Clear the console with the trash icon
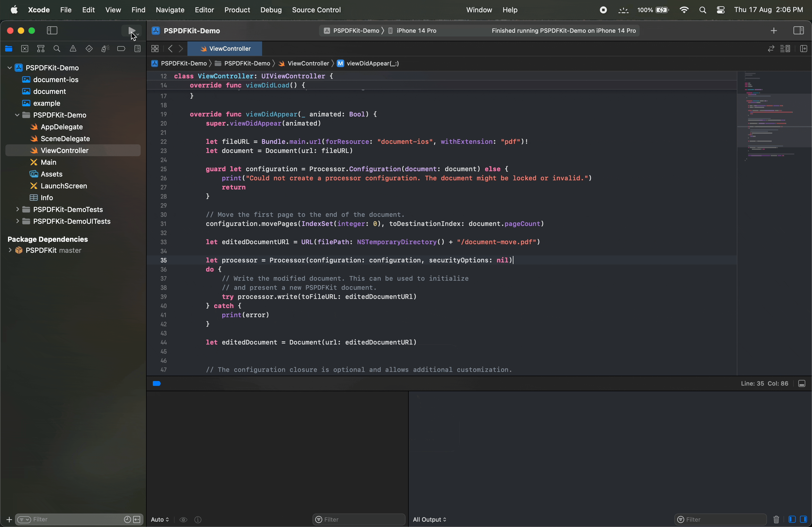 point(776,520)
